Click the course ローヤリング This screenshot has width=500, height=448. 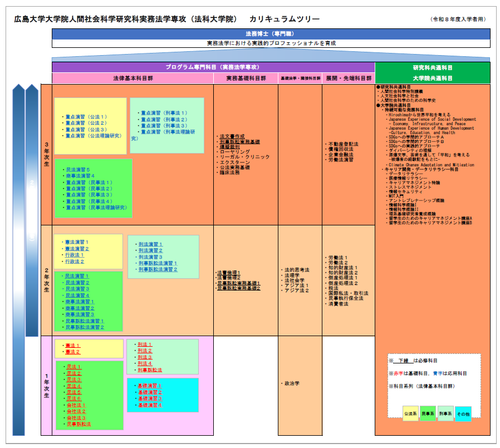coord(235,152)
